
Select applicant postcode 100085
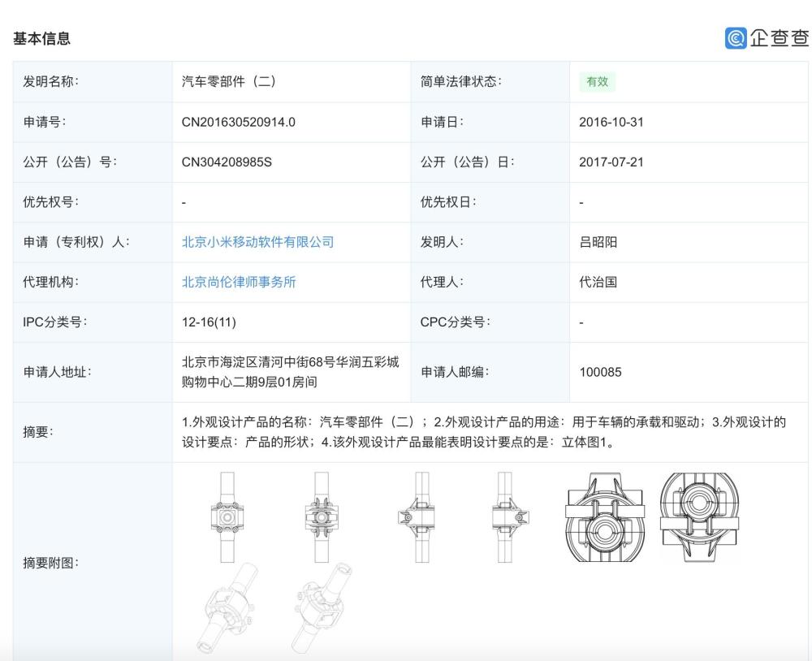[600, 372]
